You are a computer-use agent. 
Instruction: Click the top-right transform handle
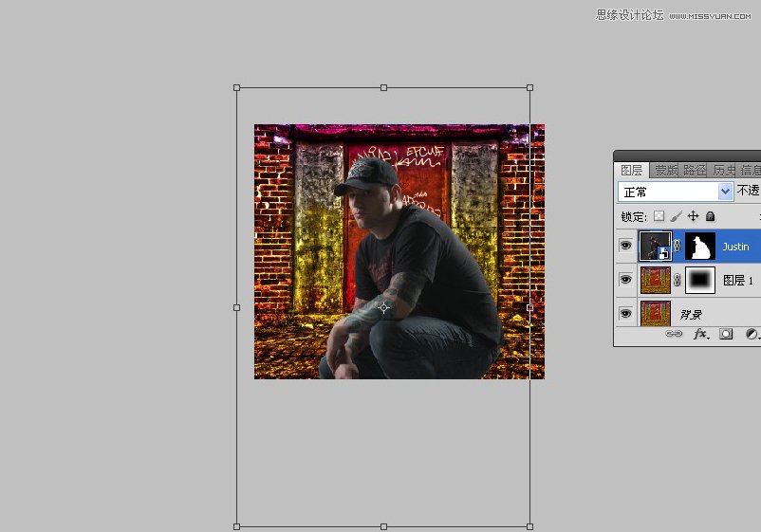(x=530, y=88)
